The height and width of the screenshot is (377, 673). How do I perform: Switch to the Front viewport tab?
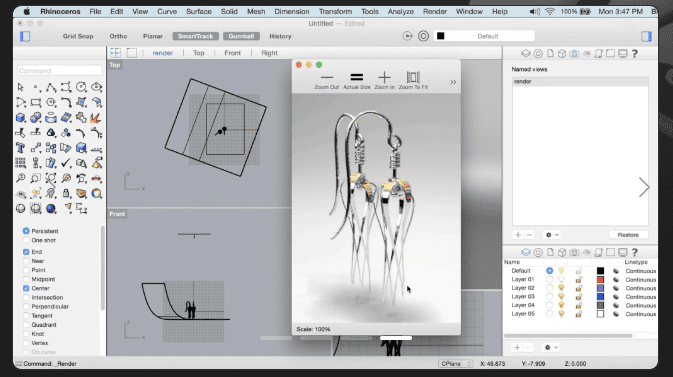tap(233, 53)
